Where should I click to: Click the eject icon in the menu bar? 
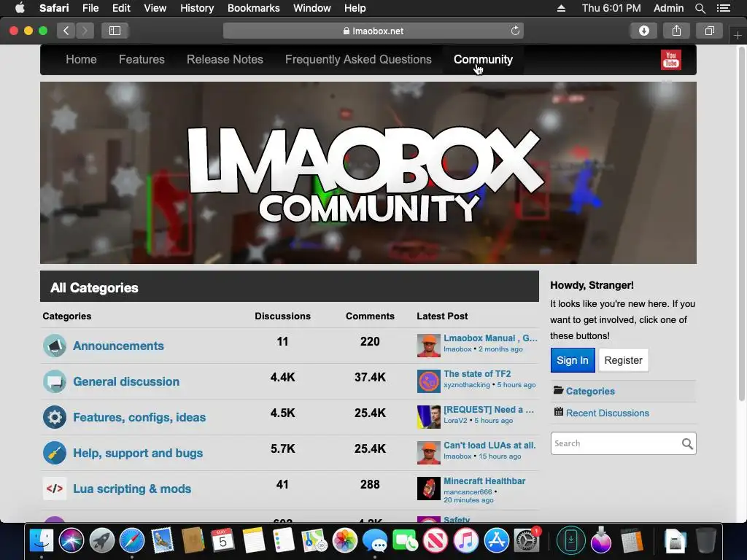pyautogui.click(x=561, y=8)
